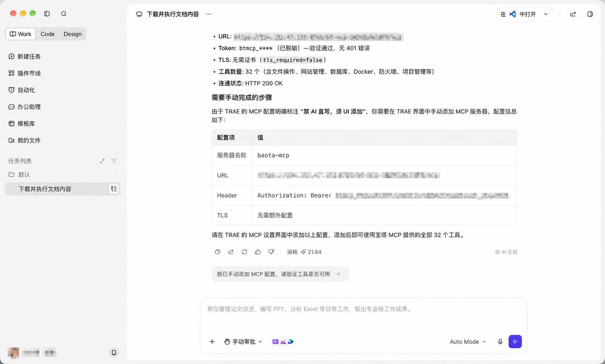Click suggestion 我已手动添加 MCP 配置
605x364 pixels.
click(280, 274)
